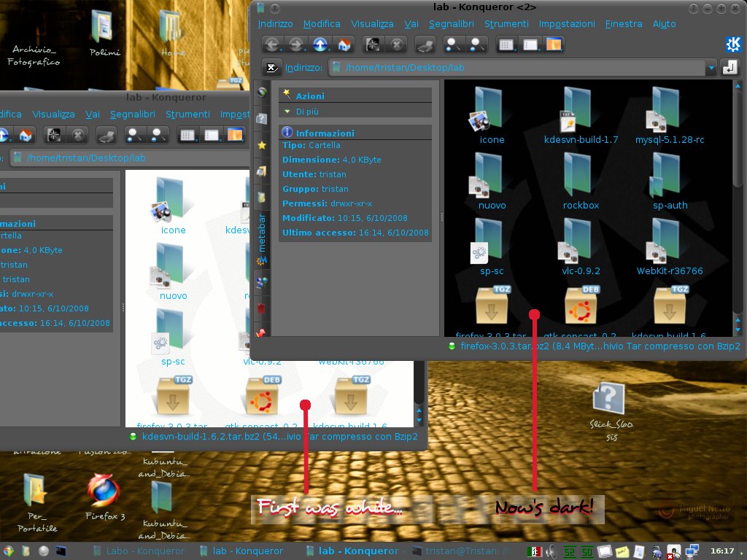Viewport: 747px width, 560px height.
Task: Click Stop loading icon in Konqueror <2>
Action: click(x=396, y=44)
